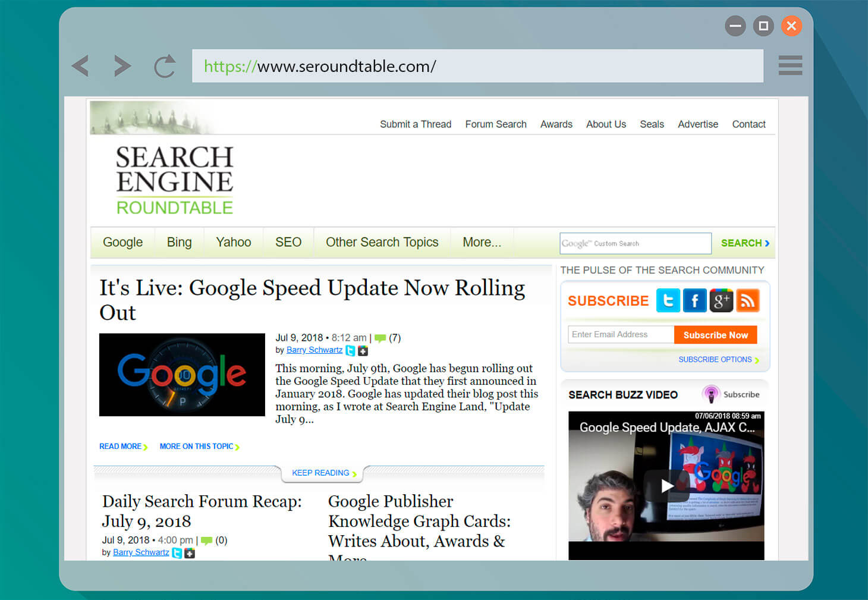
Task: Click the browser forward arrow
Action: (122, 66)
